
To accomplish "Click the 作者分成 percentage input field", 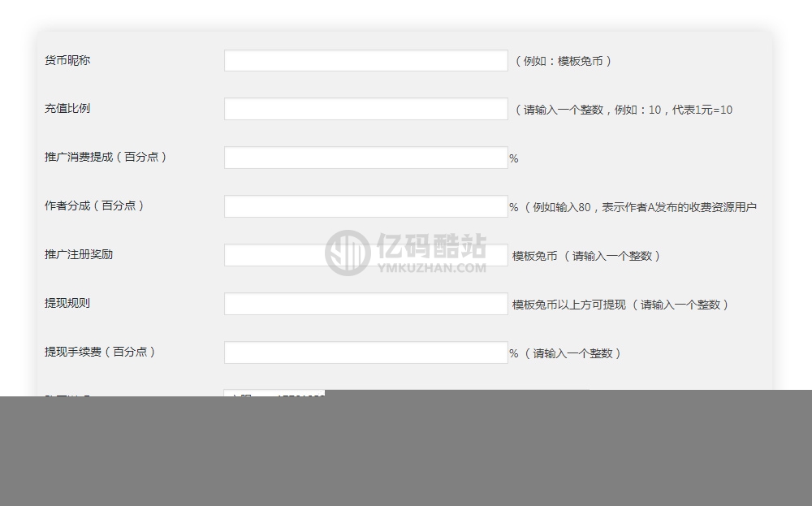I will (365, 206).
